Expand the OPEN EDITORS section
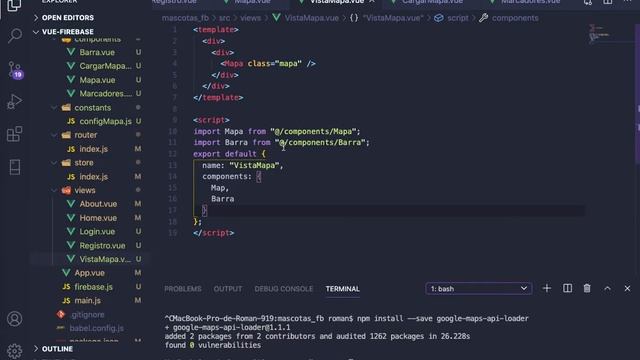The width and height of the screenshot is (640, 360). point(67,18)
